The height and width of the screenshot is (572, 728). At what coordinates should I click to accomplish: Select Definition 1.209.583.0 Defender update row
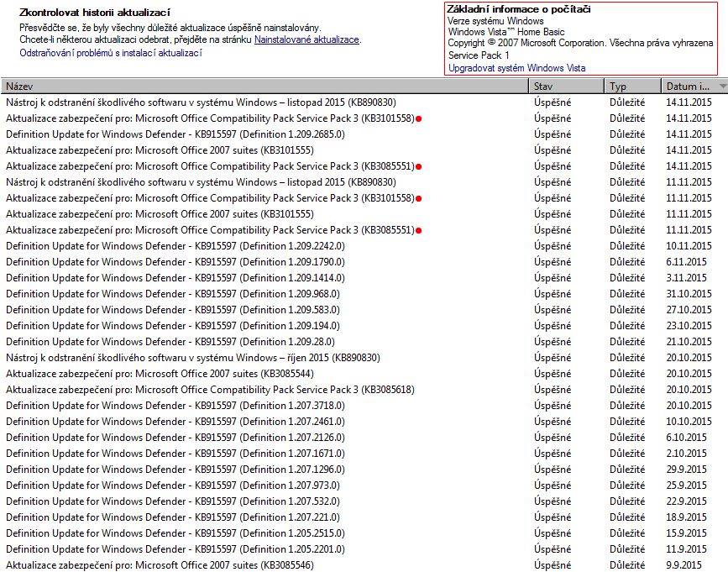(364, 310)
